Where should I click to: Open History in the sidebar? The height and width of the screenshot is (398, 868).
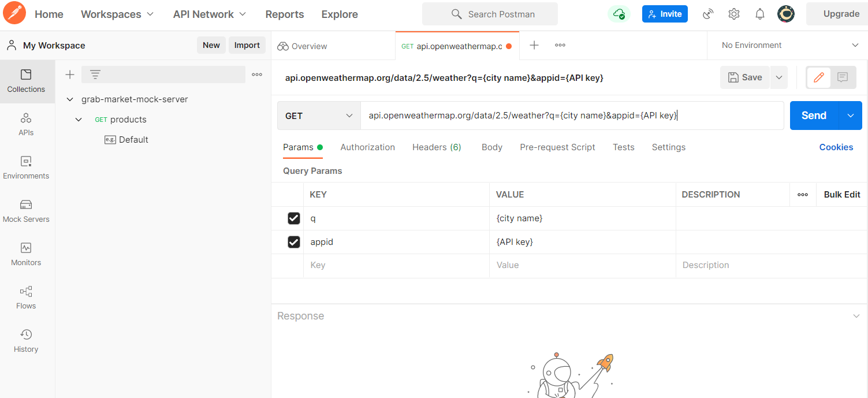pyautogui.click(x=27, y=341)
